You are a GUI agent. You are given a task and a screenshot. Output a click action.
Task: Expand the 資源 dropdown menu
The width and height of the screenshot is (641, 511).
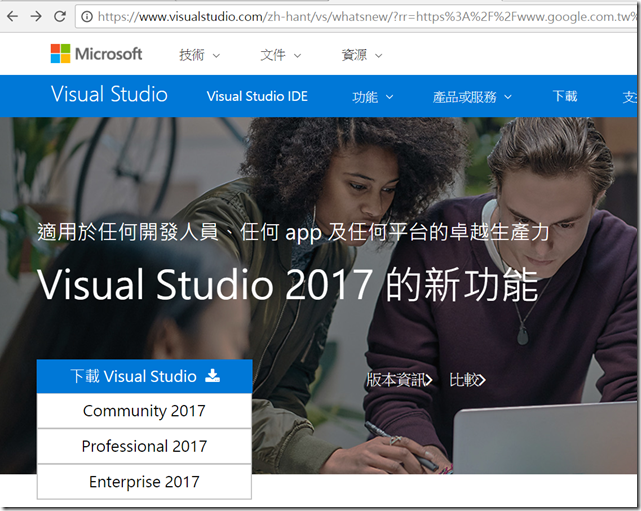[x=362, y=55]
